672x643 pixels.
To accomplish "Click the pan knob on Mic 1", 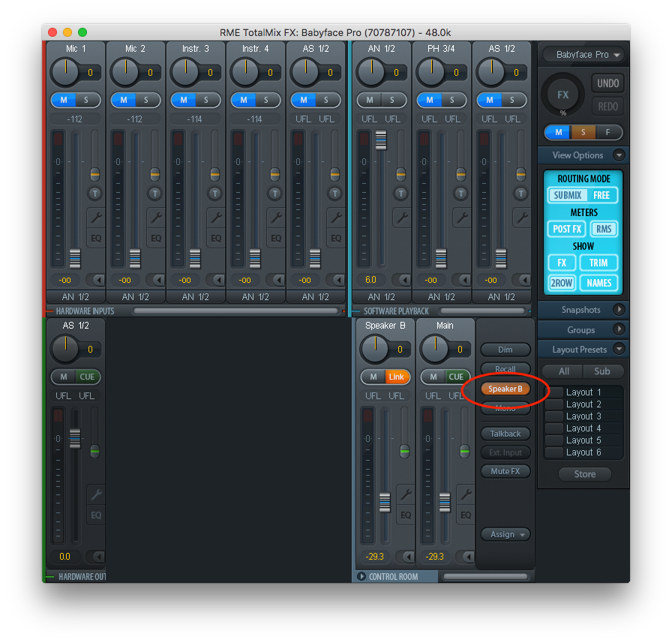I will [65, 72].
